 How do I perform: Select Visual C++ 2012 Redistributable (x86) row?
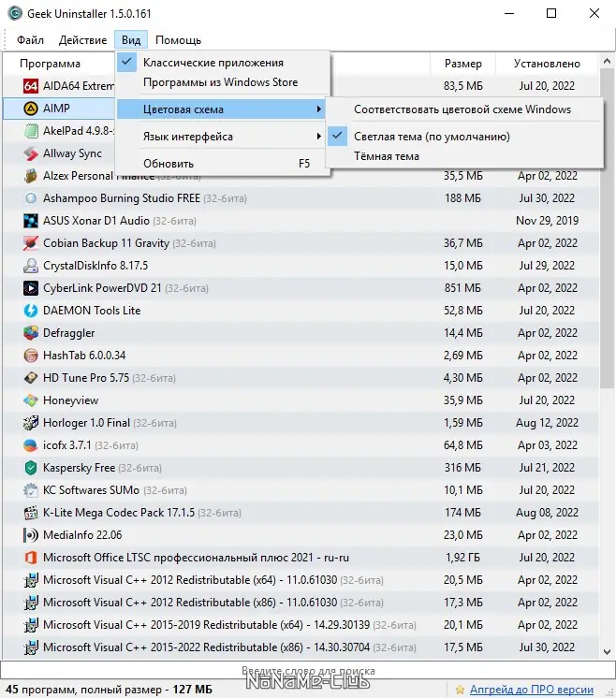click(x=301, y=603)
